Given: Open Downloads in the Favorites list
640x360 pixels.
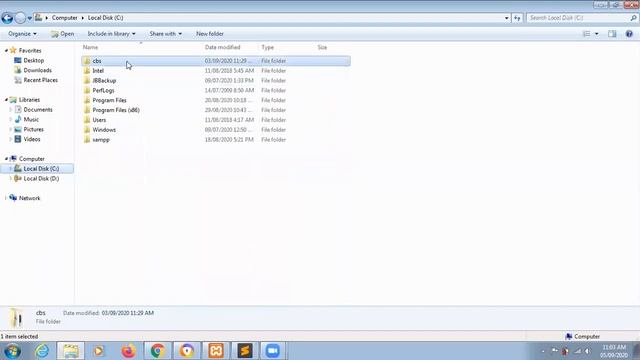Looking at the screenshot, I should click(x=38, y=70).
